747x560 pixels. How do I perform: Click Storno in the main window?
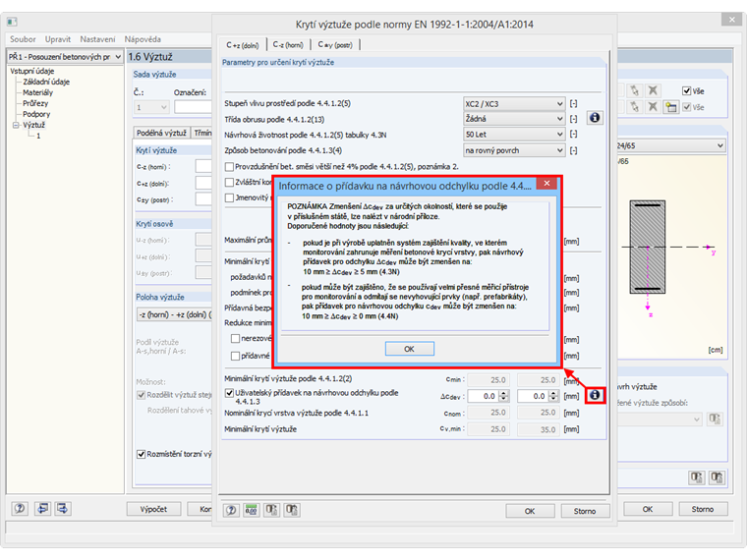tap(703, 509)
